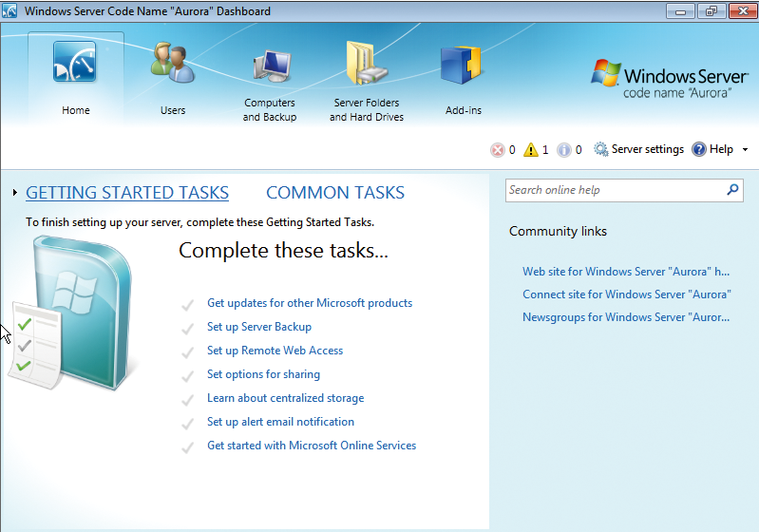Image resolution: width=759 pixels, height=532 pixels.
Task: Click the Server settings gear icon
Action: (600, 149)
